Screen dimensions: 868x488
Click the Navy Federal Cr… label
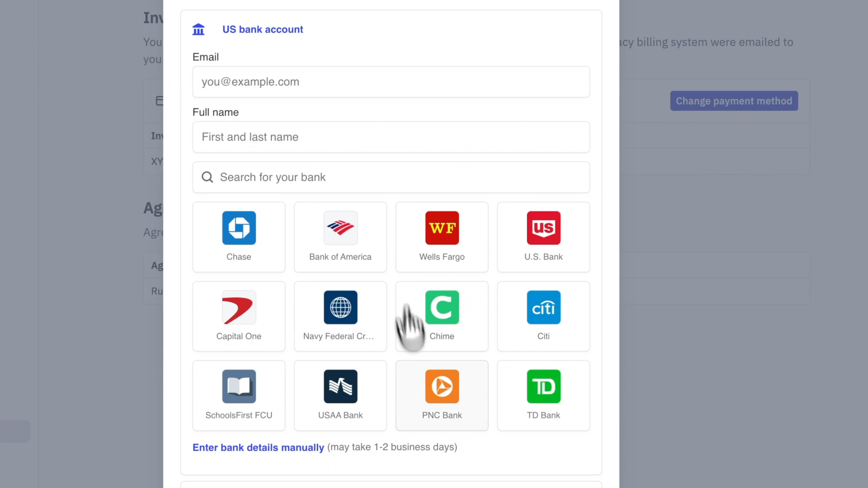click(x=338, y=336)
